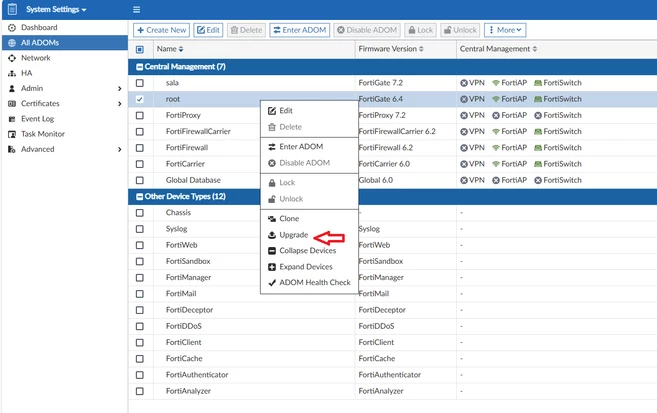Image resolution: width=657 pixels, height=413 pixels.
Task: Sort by the Name column
Action: pos(170,49)
